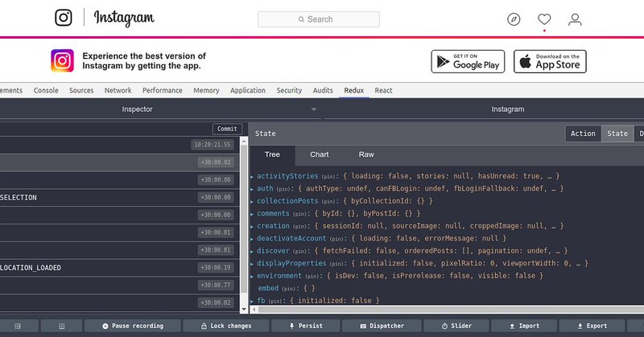Open the Explore compass icon
Screen dimensions: 644x337
coord(514,19)
